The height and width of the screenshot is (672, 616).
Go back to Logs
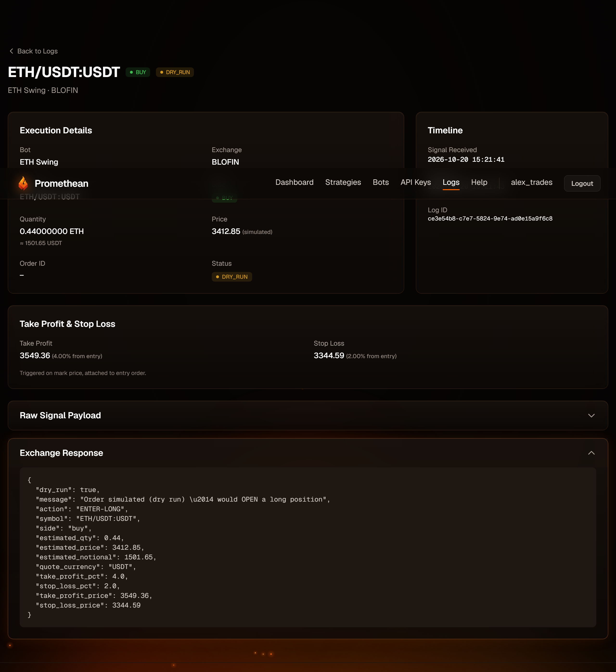point(33,51)
